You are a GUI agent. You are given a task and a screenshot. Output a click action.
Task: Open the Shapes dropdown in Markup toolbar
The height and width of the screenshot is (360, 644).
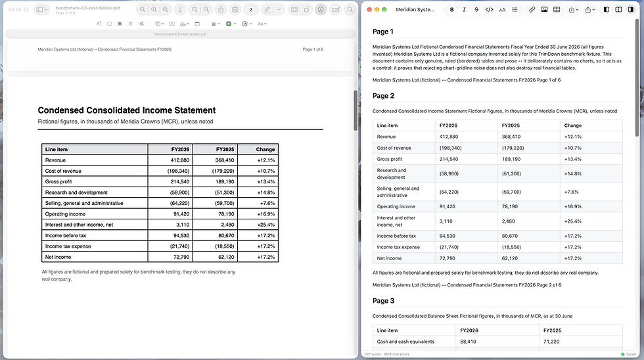(x=159, y=24)
